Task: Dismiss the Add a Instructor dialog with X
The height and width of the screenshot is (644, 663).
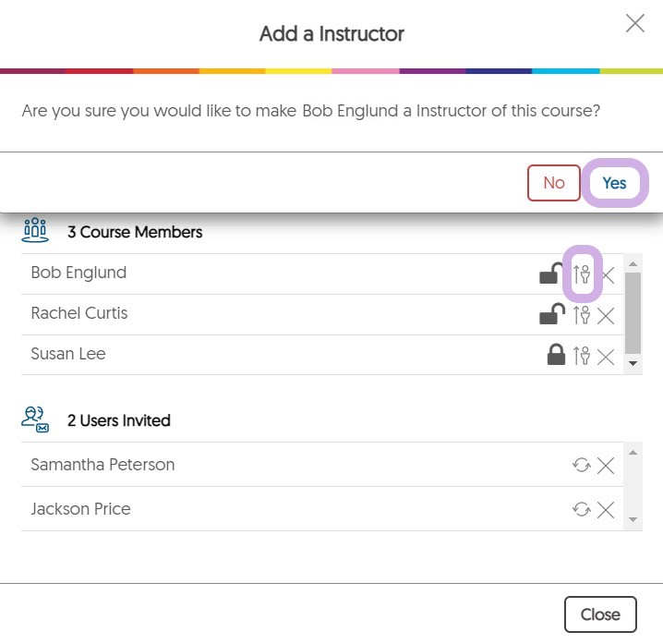Action: click(635, 24)
